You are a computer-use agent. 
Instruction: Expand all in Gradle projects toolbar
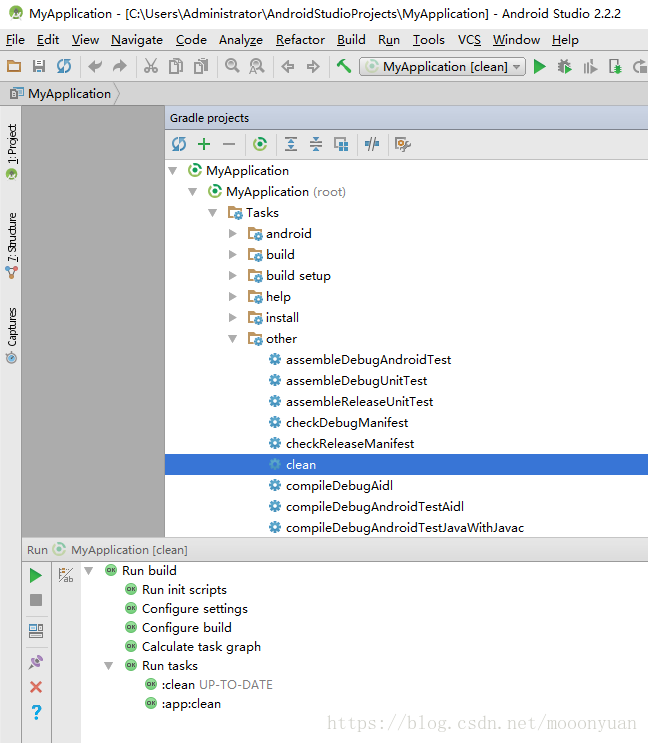pos(291,144)
